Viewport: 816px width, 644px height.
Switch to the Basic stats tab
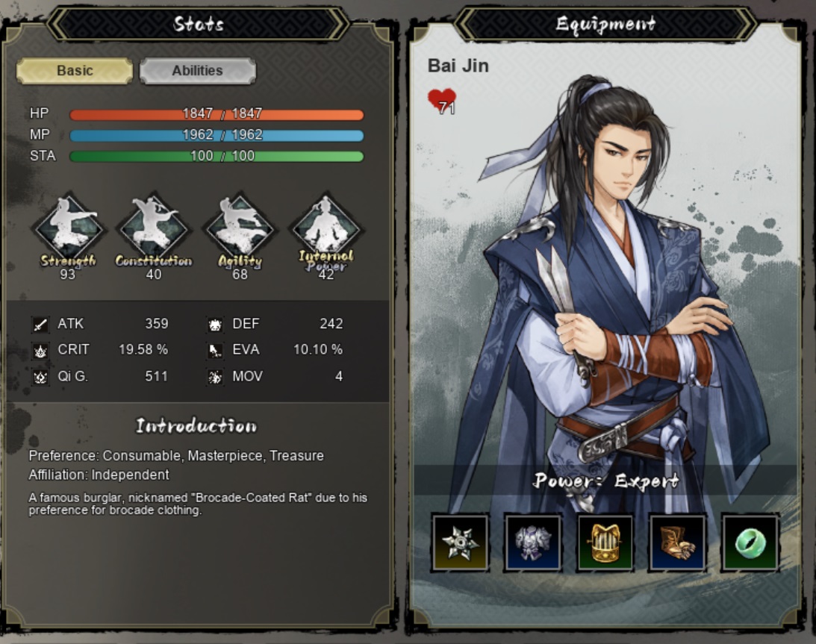pyautogui.click(x=75, y=71)
